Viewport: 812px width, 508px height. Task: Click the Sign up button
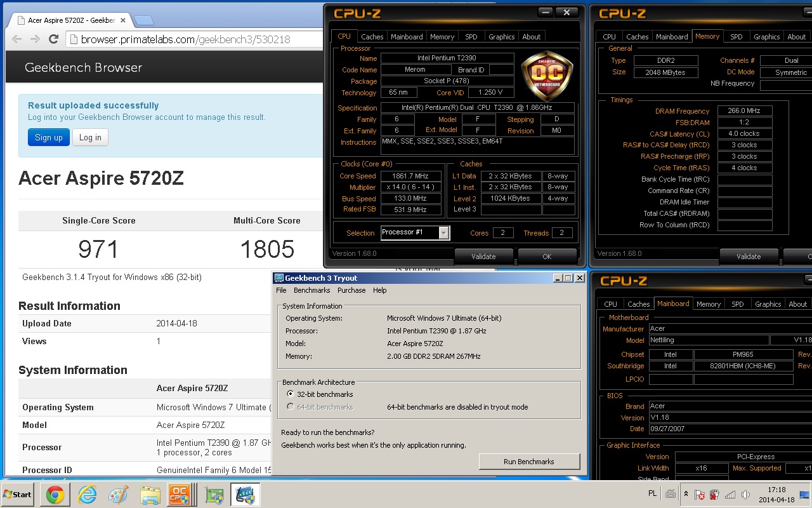(48, 137)
